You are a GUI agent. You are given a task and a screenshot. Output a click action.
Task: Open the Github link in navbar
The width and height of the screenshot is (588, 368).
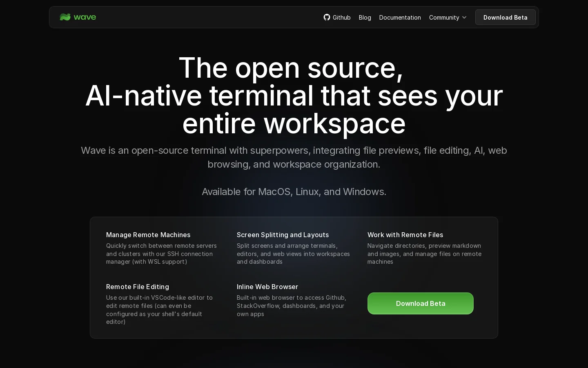(337, 17)
